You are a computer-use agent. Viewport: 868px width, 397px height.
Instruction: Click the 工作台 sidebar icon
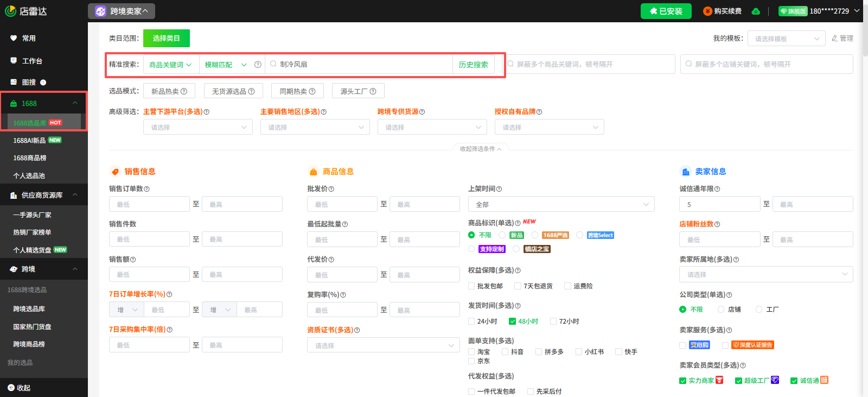[14, 61]
